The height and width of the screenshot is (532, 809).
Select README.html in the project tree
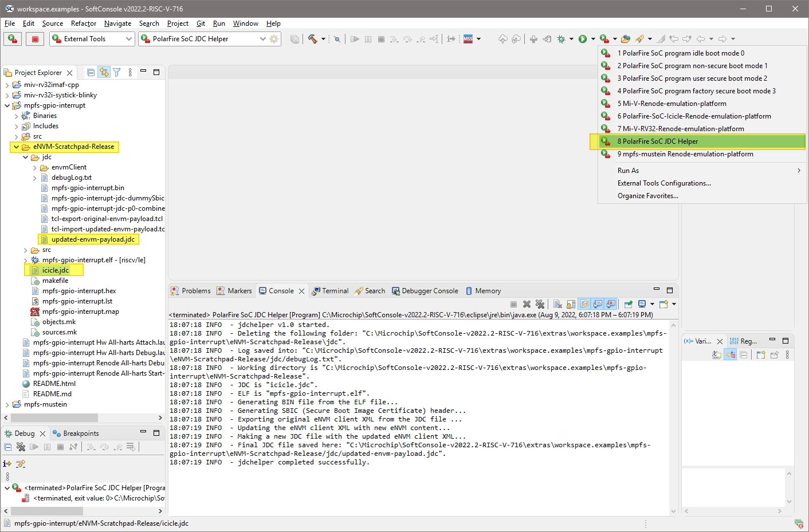54,384
